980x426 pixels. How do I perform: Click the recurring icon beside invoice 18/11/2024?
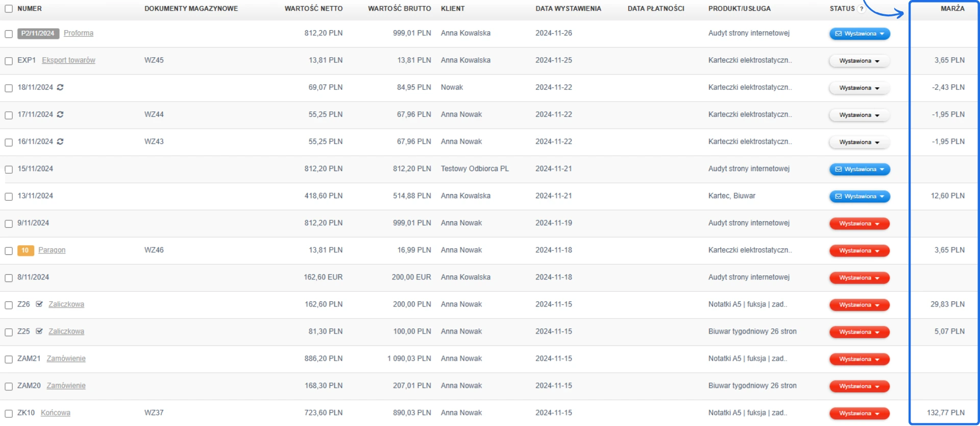click(x=60, y=87)
